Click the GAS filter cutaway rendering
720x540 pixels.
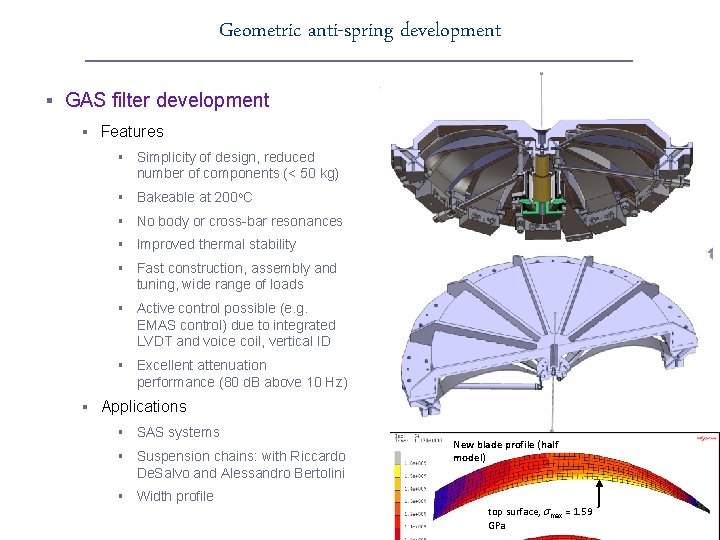coord(542,156)
